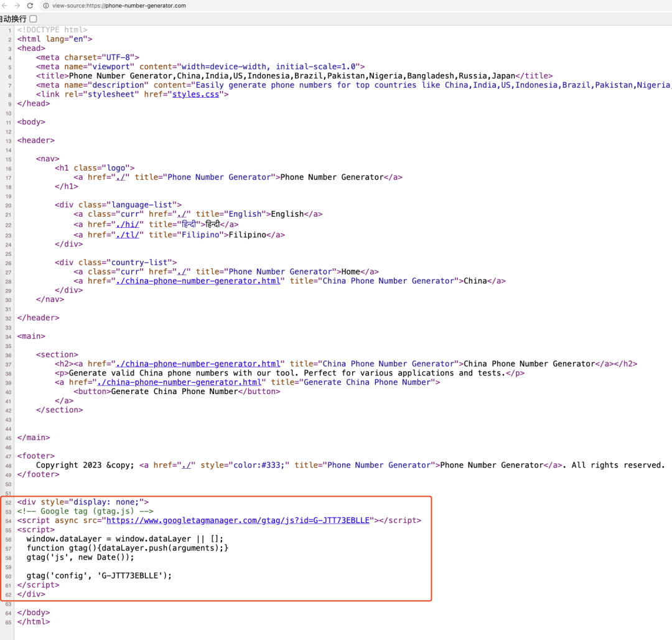Click the logo "./" href link on line 17
The height and width of the screenshot is (640, 672).
(121, 177)
